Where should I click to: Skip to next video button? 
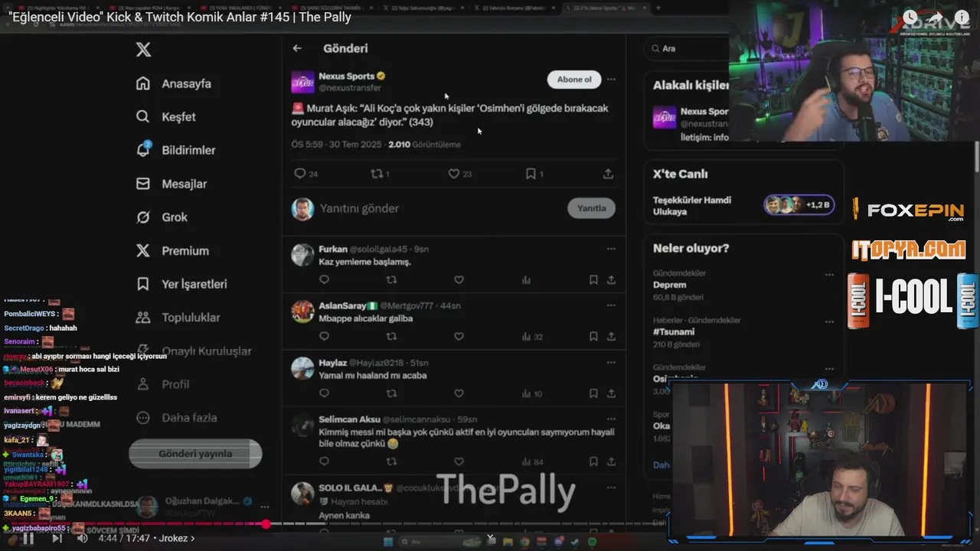point(56,538)
